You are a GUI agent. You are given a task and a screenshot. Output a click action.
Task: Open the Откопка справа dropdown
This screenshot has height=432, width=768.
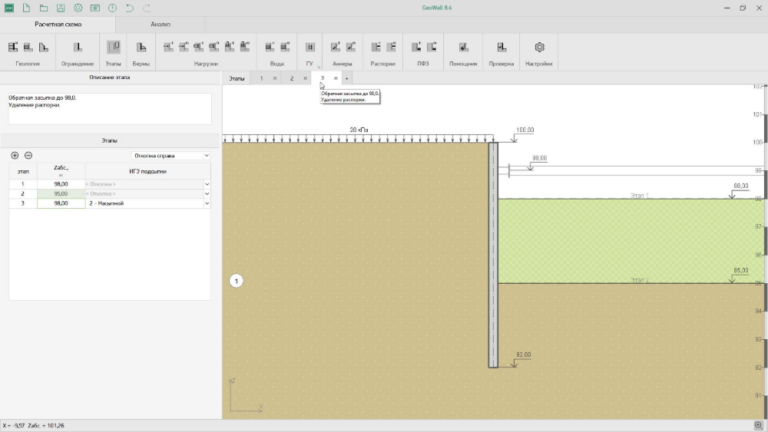171,156
